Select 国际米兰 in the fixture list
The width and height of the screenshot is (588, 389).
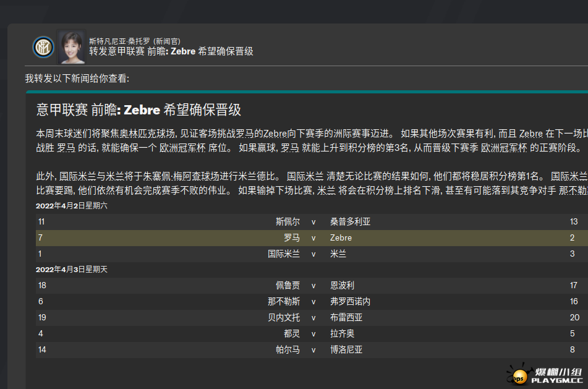click(x=283, y=254)
